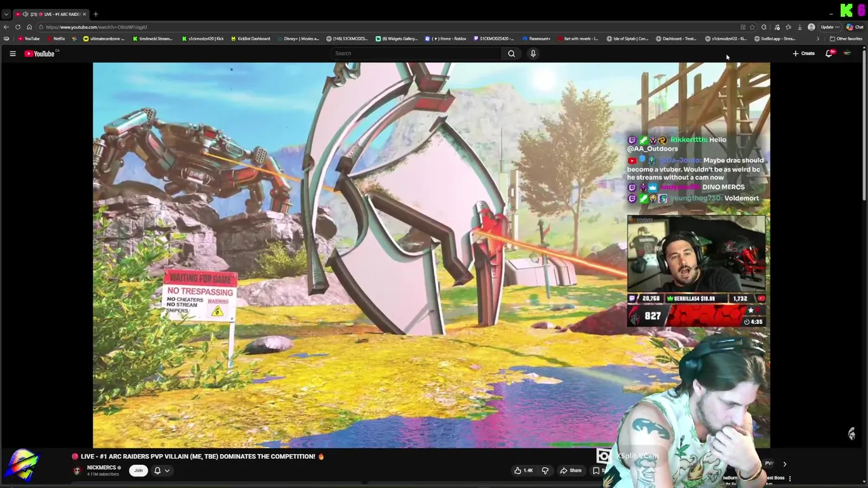Image resolution: width=868 pixels, height=488 pixels.
Task: Open the Other favorites folder
Action: pyautogui.click(x=846, y=39)
